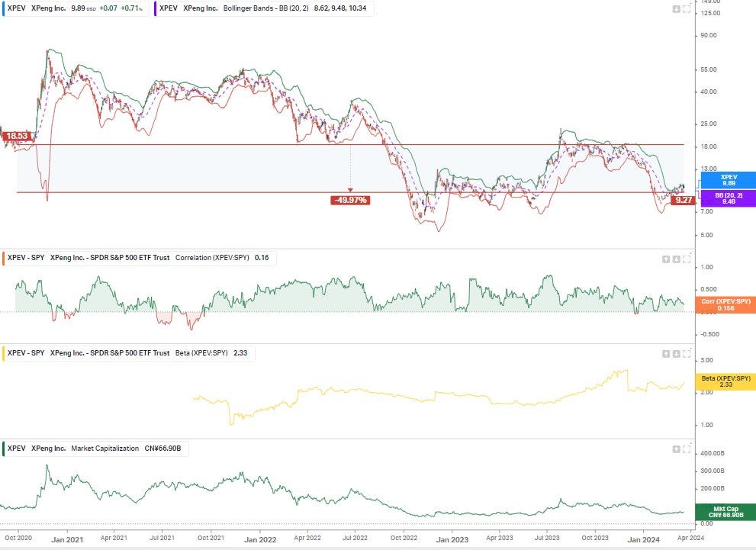Move the Correlation pane up

click(666, 259)
